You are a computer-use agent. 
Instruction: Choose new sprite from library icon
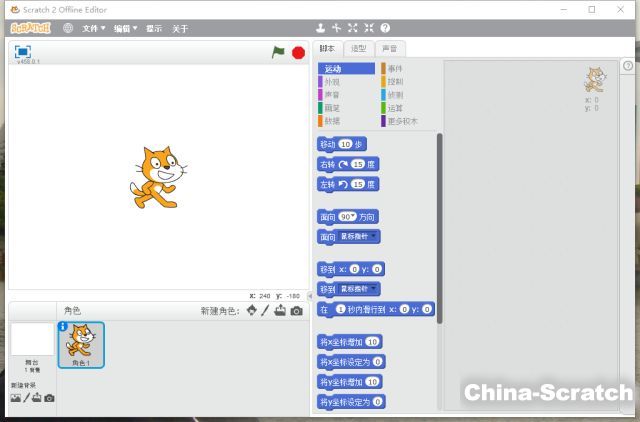tap(252, 311)
